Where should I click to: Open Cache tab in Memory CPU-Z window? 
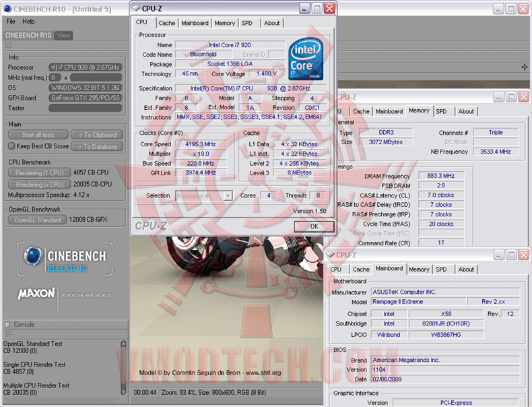[x=361, y=111]
